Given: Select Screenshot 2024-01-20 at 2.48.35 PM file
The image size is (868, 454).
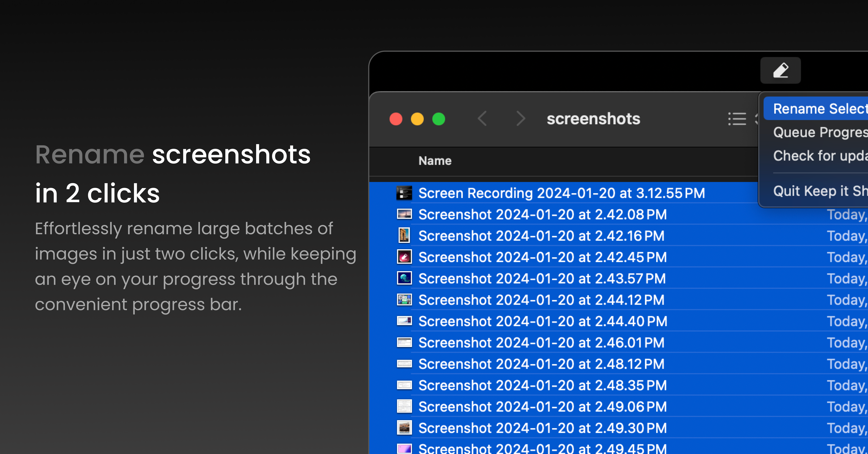Looking at the screenshot, I should click(x=542, y=385).
